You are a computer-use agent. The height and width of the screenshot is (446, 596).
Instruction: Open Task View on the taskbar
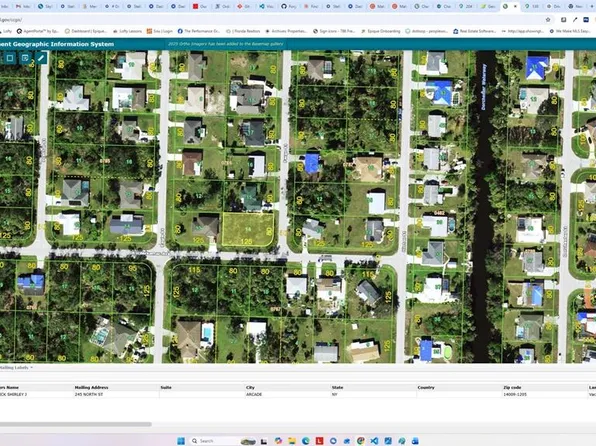tap(264, 441)
